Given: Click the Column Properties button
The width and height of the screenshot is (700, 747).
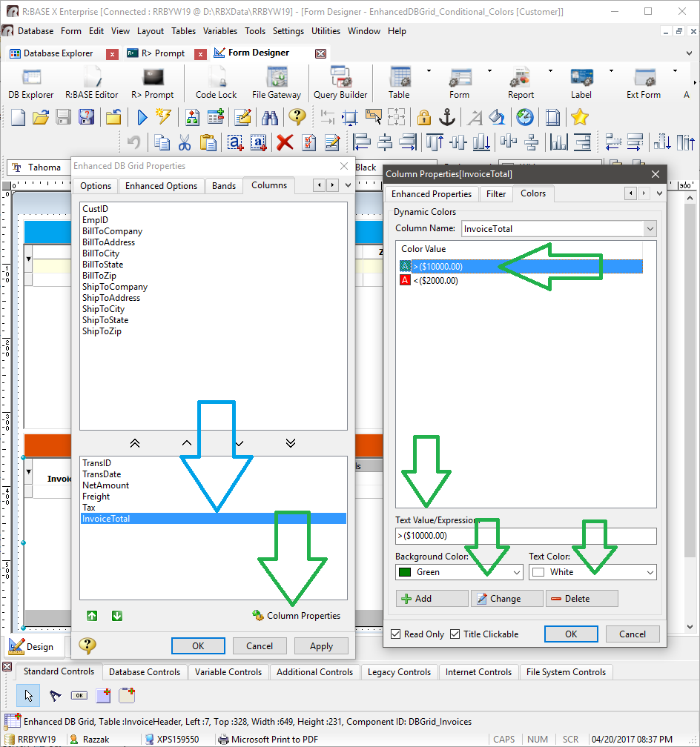Looking at the screenshot, I should [297, 616].
